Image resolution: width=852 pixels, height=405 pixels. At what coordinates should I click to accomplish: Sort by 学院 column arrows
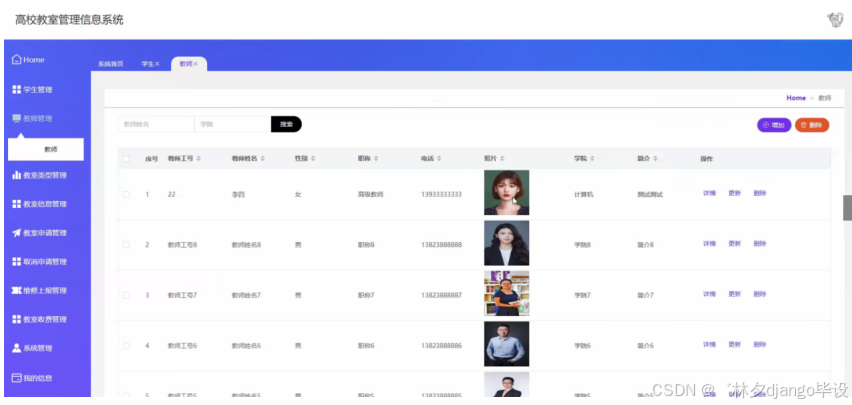[x=592, y=159]
